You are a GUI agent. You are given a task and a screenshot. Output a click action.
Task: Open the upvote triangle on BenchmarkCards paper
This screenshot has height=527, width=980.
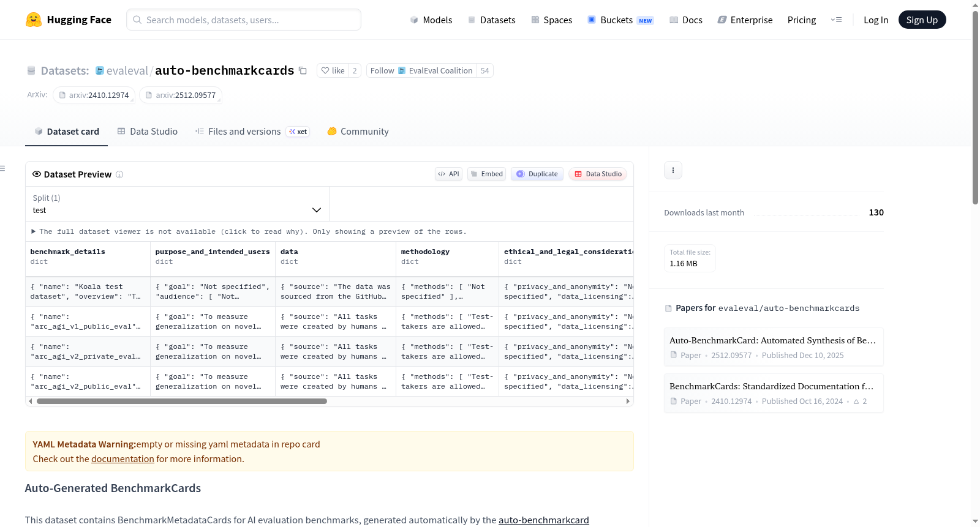[x=856, y=402]
